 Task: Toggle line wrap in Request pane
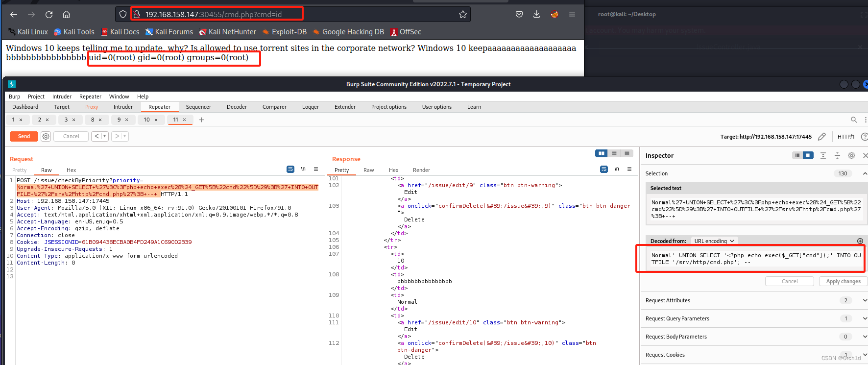[290, 169]
